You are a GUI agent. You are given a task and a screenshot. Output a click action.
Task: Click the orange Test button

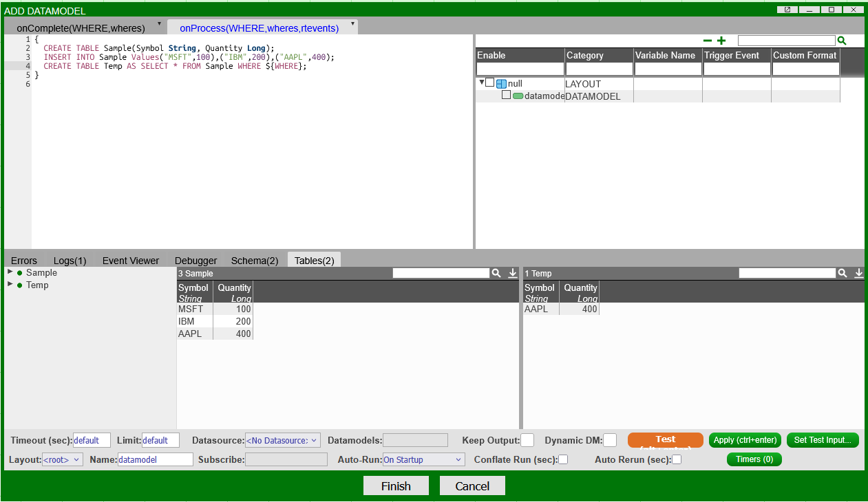665,440
